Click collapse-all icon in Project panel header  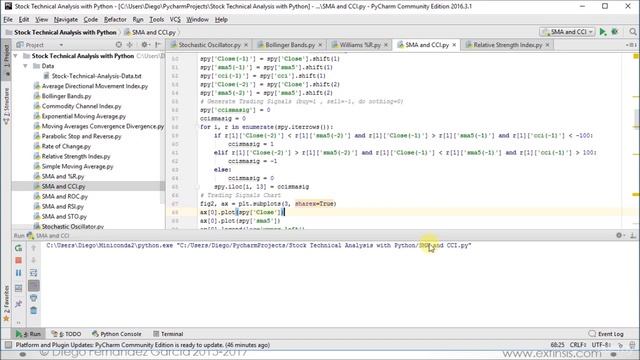[130, 45]
